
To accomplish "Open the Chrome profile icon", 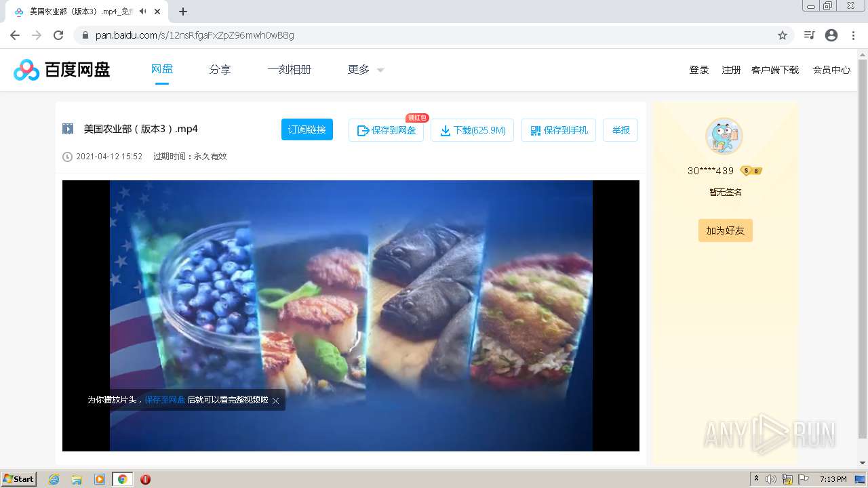I will tap(831, 35).
